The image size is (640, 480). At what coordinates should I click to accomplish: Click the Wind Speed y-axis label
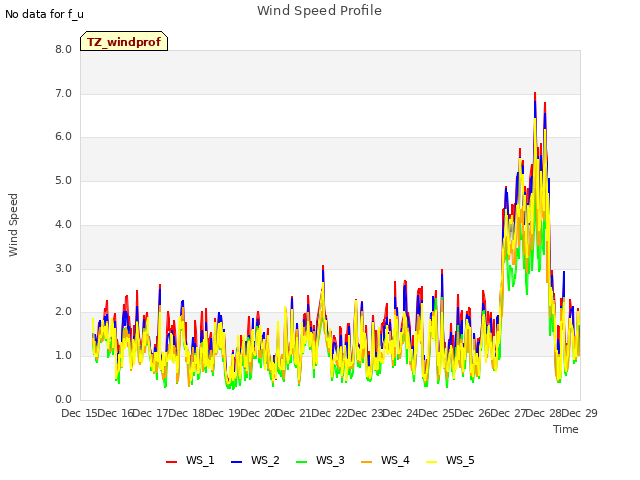pos(13,225)
